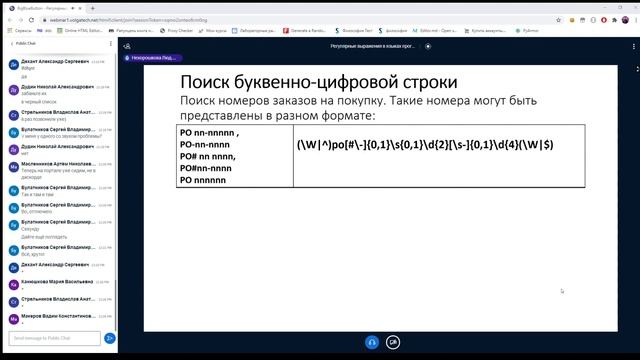Click the text PO-nn-nnnn in the table
The height and width of the screenshot is (360, 640).
[x=205, y=144]
